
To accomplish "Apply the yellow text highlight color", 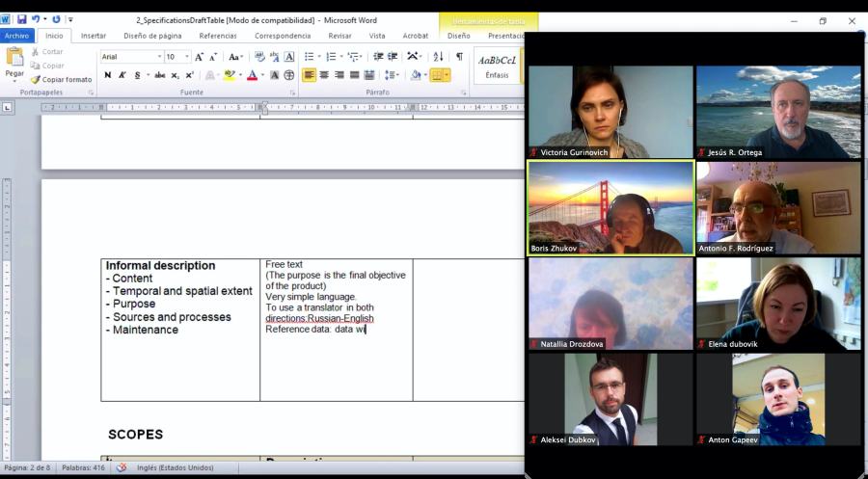I will [x=229, y=75].
